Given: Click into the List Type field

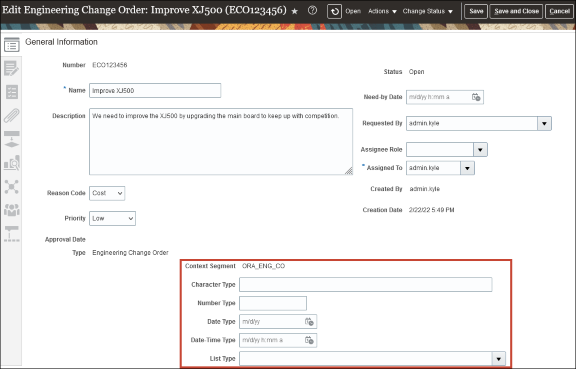Looking at the screenshot, I should [x=366, y=359].
